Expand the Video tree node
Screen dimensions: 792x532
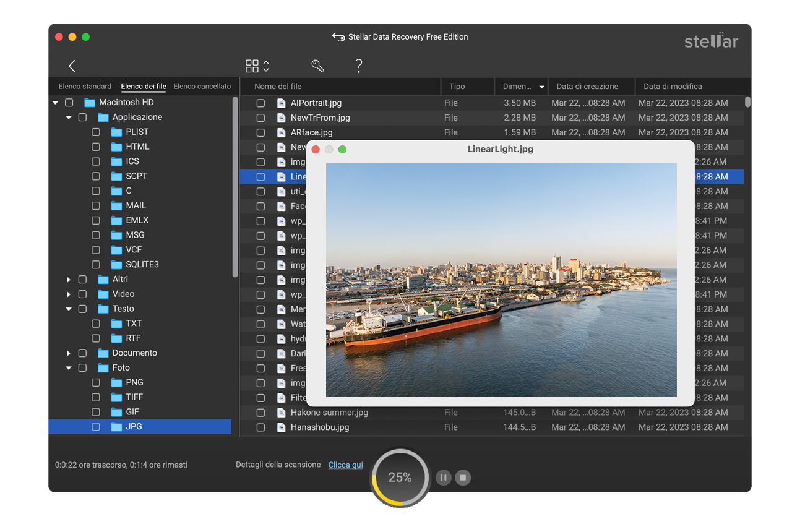point(69,294)
